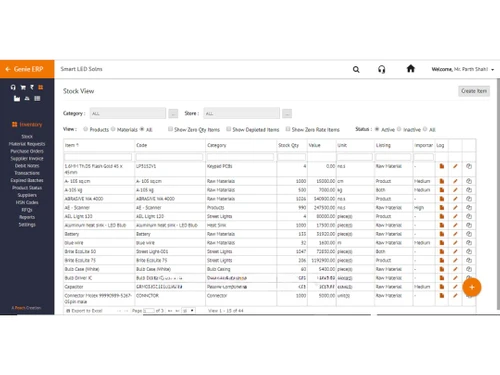Select the Products view radio button
The width and height of the screenshot is (500, 375).
point(86,129)
